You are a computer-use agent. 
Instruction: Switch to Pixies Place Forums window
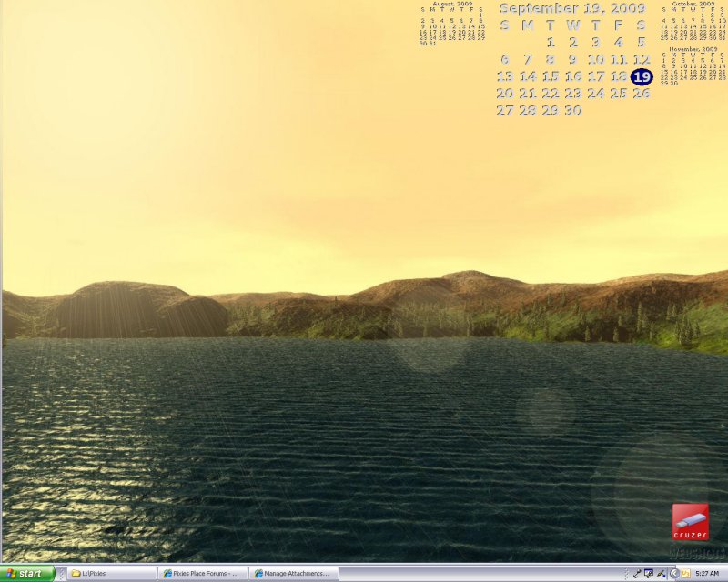204,574
